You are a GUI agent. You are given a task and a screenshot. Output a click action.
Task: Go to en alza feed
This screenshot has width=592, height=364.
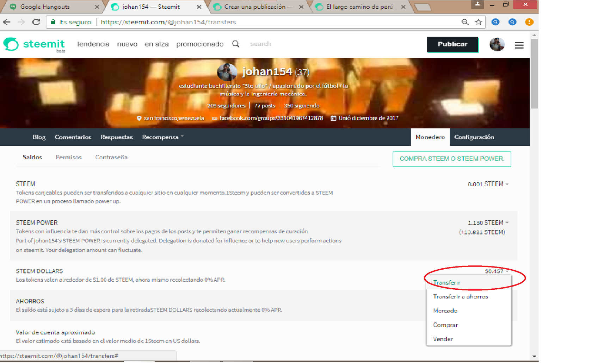[156, 44]
